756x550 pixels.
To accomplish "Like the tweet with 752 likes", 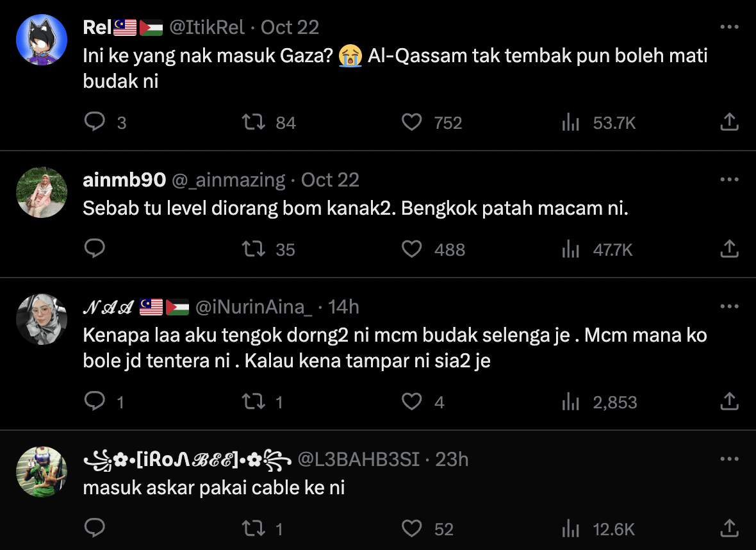I will 411,122.
